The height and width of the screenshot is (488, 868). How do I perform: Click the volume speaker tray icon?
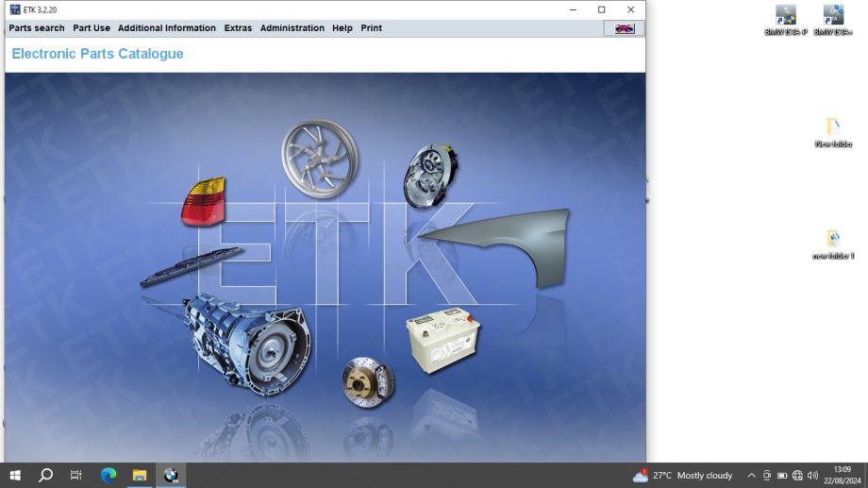coord(812,476)
